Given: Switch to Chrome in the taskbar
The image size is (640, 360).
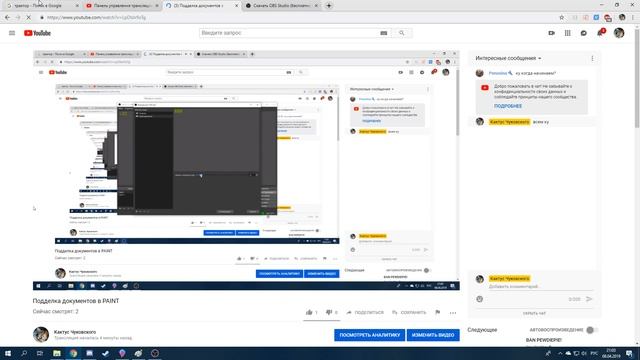Looking at the screenshot, I should click(73, 353).
